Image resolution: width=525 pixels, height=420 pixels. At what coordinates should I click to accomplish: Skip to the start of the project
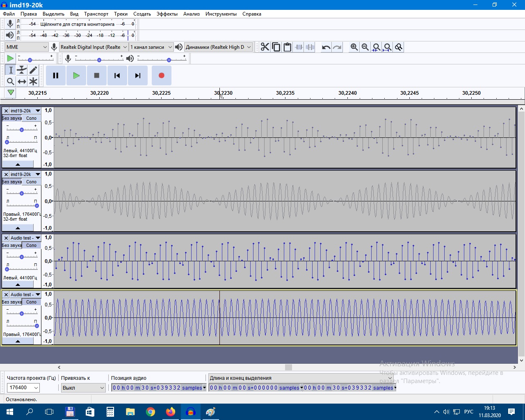[117, 75]
